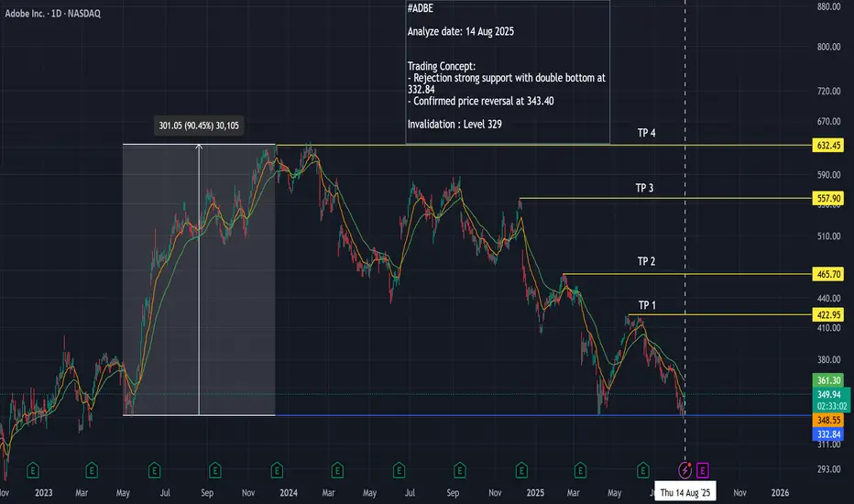The height and width of the screenshot is (504, 854).
Task: Click the TP 4 label
Action: coord(647,133)
